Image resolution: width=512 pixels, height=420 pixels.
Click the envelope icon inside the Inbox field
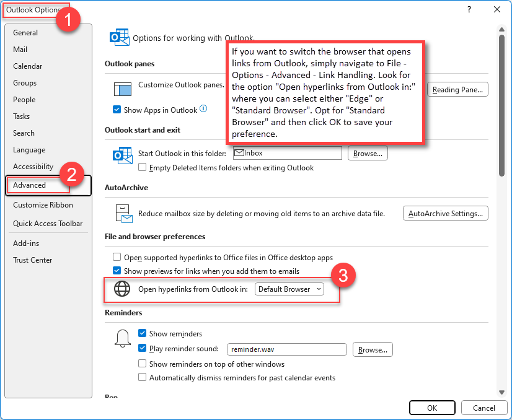point(241,152)
